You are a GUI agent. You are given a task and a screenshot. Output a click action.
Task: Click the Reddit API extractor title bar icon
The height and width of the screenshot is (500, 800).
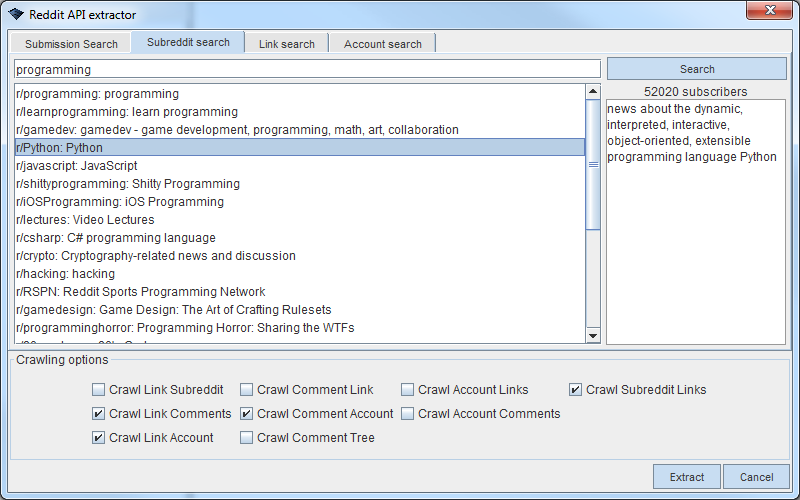click(x=16, y=15)
